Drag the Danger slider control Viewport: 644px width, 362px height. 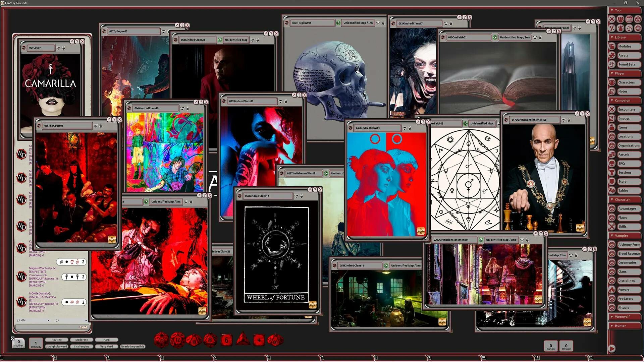pos(550,345)
